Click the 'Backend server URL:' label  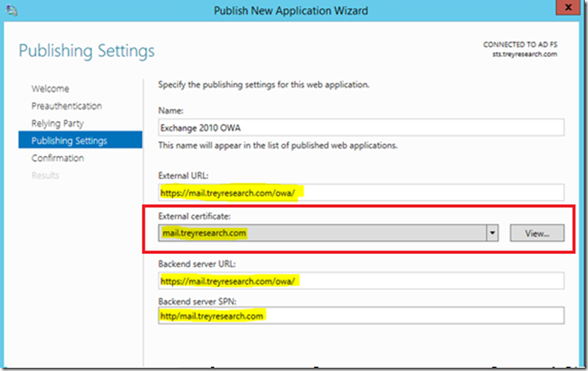[197, 264]
